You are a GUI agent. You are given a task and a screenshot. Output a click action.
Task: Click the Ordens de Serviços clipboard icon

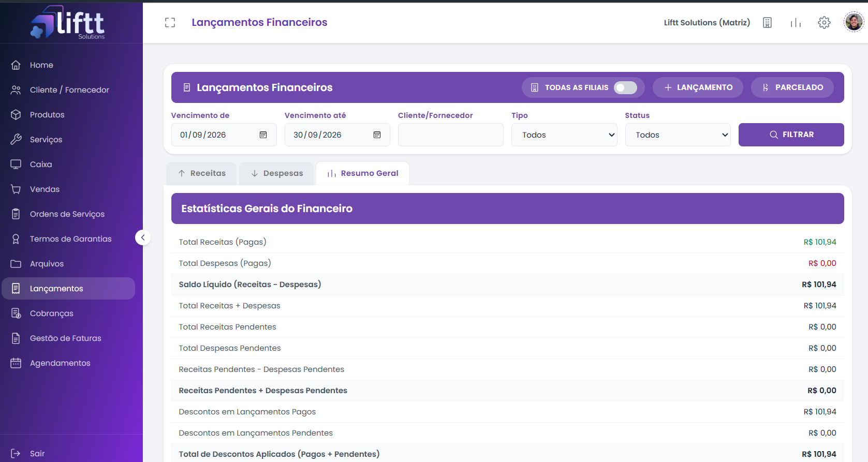point(16,214)
